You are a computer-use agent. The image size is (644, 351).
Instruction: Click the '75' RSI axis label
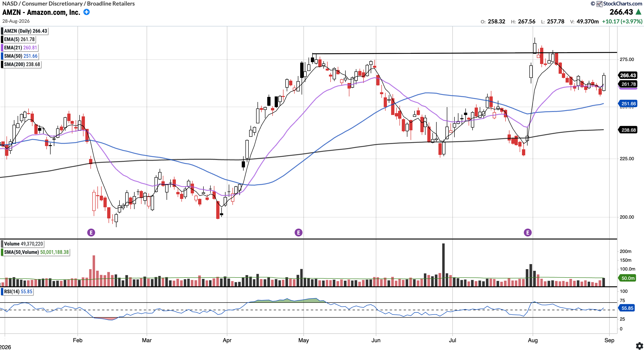click(x=622, y=300)
